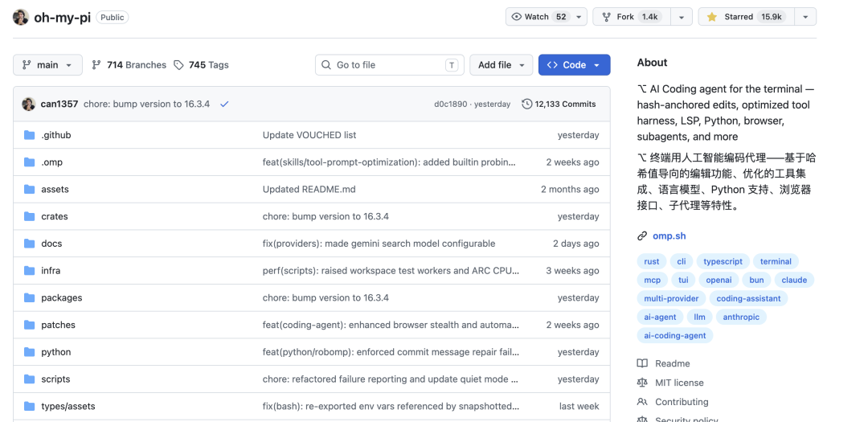Select the llm topic tag
This screenshot has height=422, width=868.
700,318
